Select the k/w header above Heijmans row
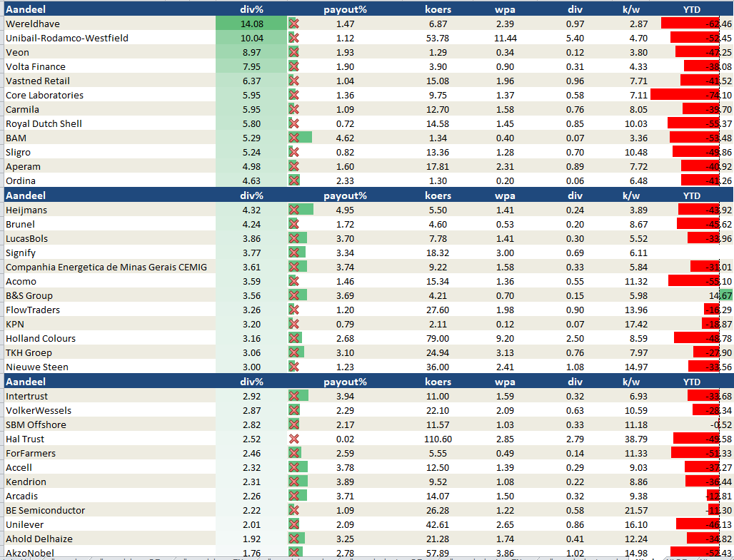The width and height of the screenshot is (734, 560). pyautogui.click(x=631, y=195)
